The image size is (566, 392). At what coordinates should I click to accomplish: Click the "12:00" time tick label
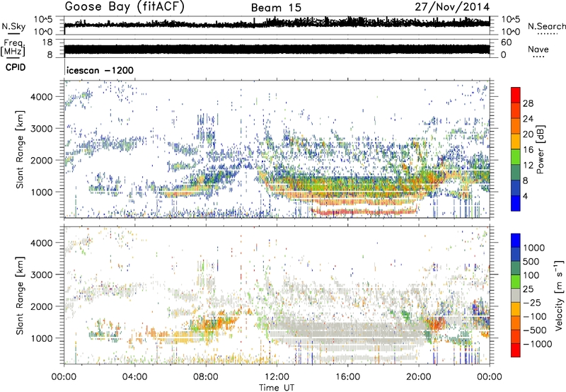[277, 377]
